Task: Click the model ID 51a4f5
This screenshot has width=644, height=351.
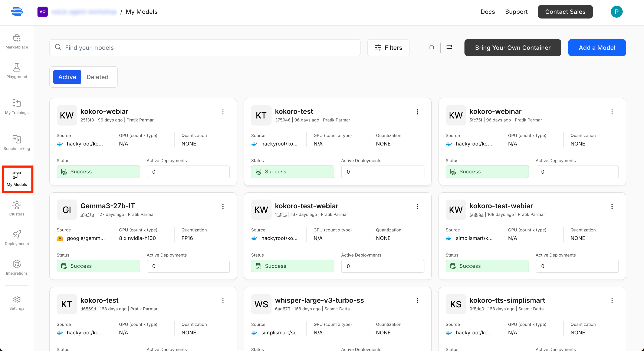Action: [x=87, y=214]
